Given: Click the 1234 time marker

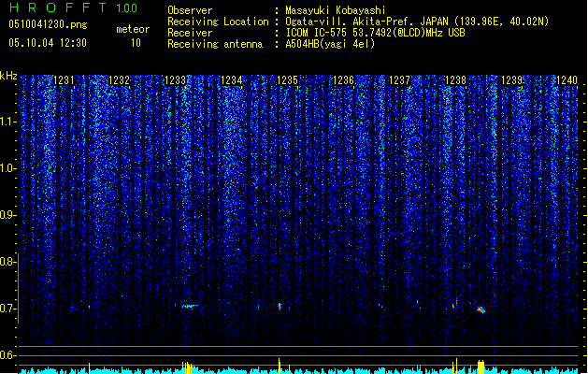Looking at the screenshot, I should (232, 80).
